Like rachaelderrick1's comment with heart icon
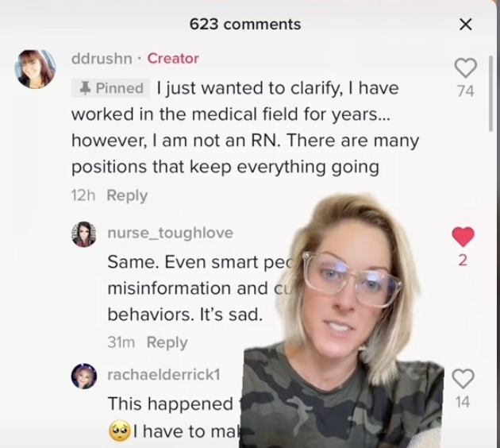Viewport: 500px width, 448px height. (463, 379)
